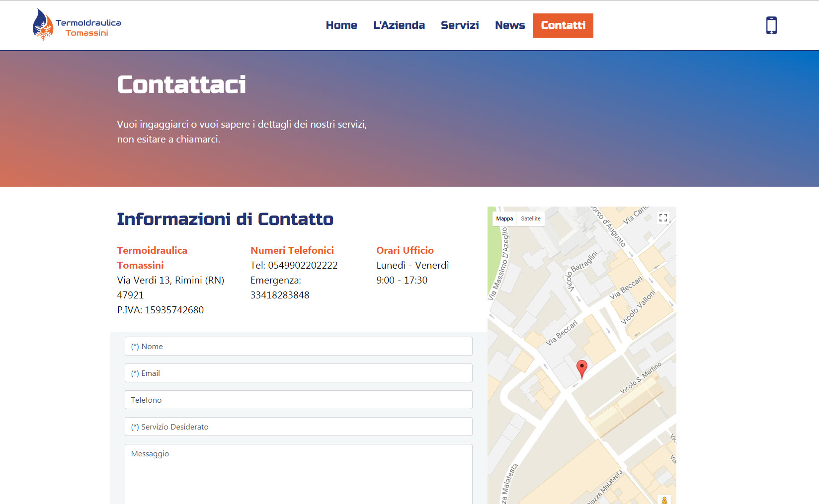Screen dimensions: 819x504
Task: Click into the Email field
Action: [298, 373]
